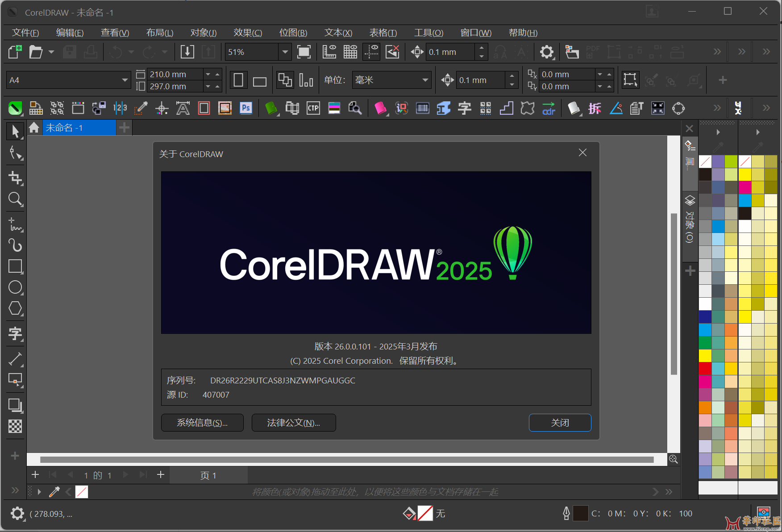Click the zoom navigator icon at canvas corner
The width and height of the screenshot is (782, 532).
click(674, 459)
